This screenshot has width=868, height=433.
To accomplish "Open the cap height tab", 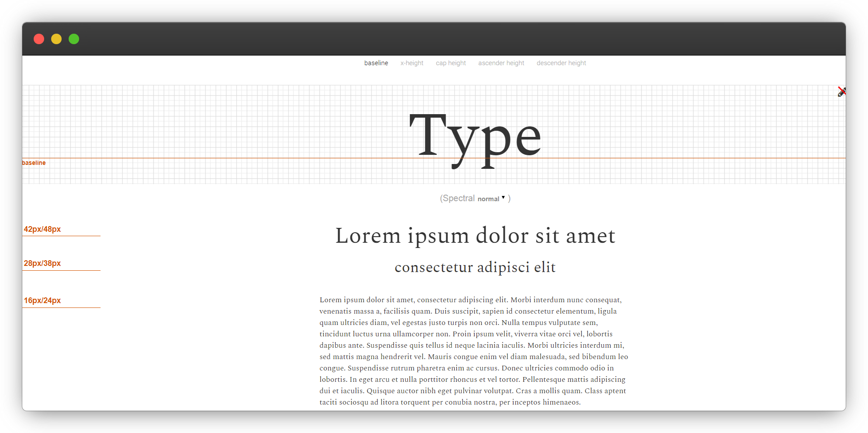I will click(451, 63).
